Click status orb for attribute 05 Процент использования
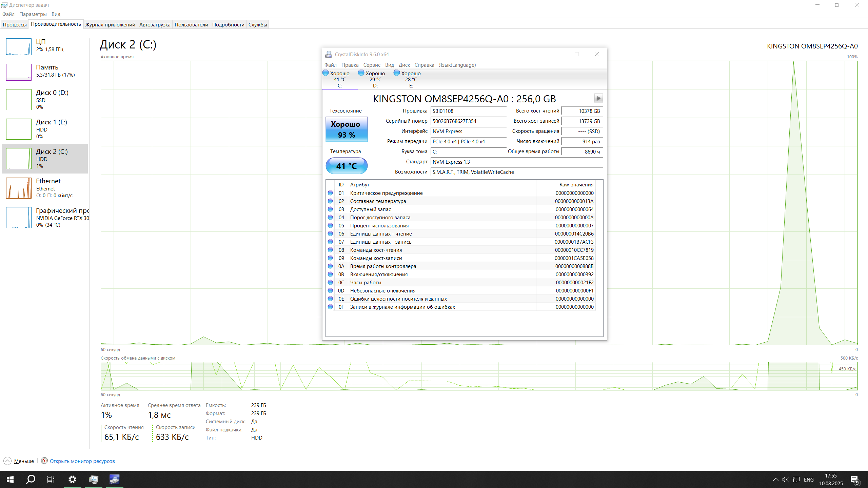The height and width of the screenshot is (488, 868). click(330, 225)
